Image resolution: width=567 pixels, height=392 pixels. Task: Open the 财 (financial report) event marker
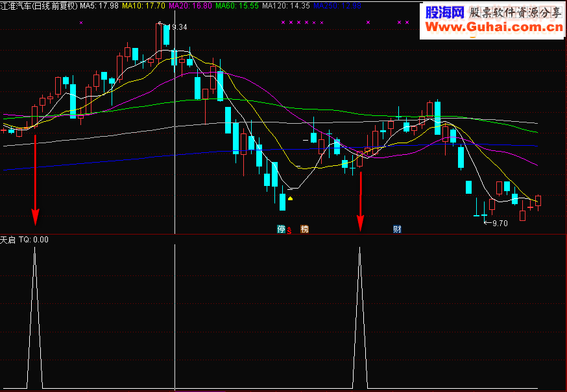click(398, 229)
